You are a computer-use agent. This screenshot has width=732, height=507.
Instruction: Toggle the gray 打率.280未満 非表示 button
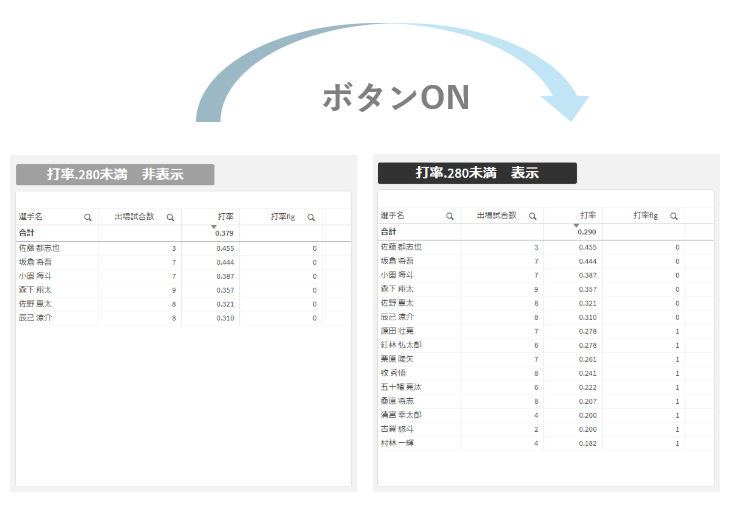point(115,174)
